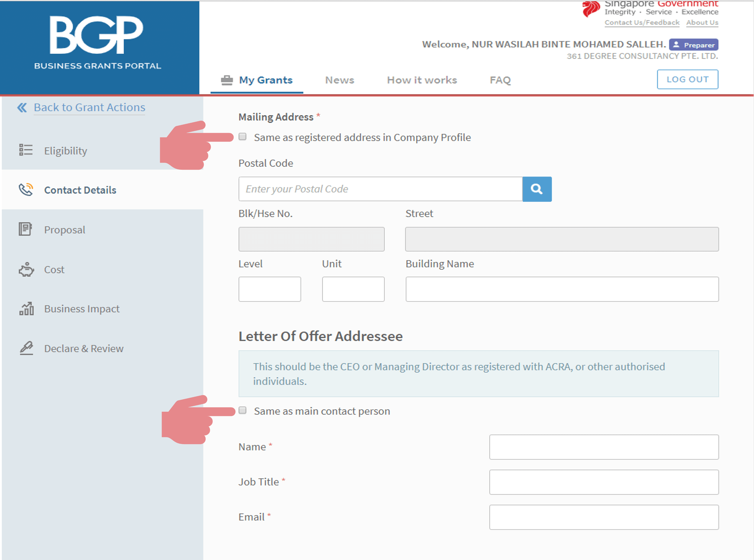Check 'Same as registered address in Company Profile'
The width and height of the screenshot is (754, 560).
[x=242, y=137]
